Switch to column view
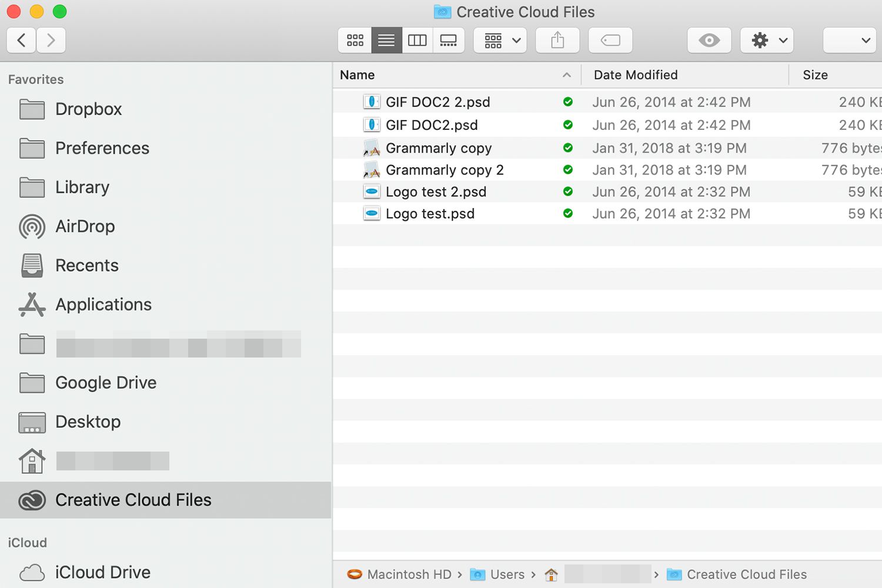882x588 pixels. (x=417, y=40)
